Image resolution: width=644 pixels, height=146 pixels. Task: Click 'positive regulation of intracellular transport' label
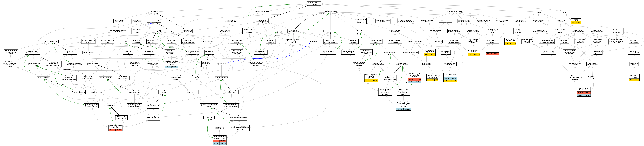pyautogui.click(x=171, y=62)
